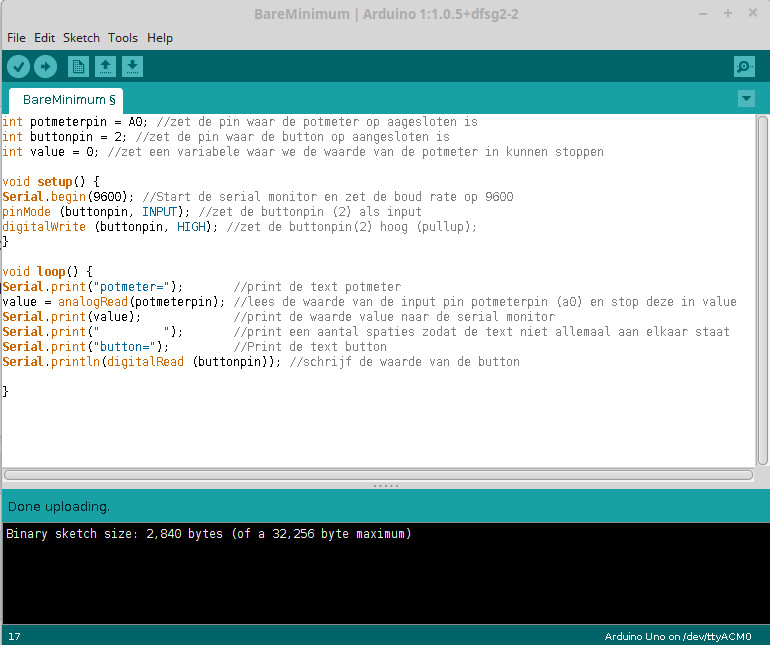The image size is (770, 645).
Task: Open the File menu
Action: (16, 38)
